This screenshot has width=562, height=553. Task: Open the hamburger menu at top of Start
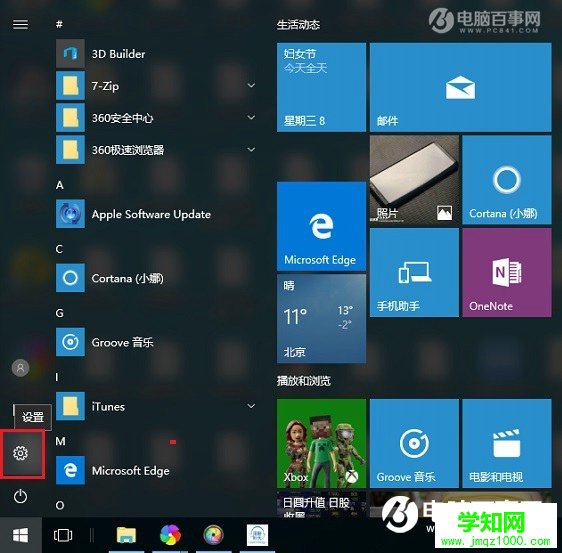(x=20, y=24)
